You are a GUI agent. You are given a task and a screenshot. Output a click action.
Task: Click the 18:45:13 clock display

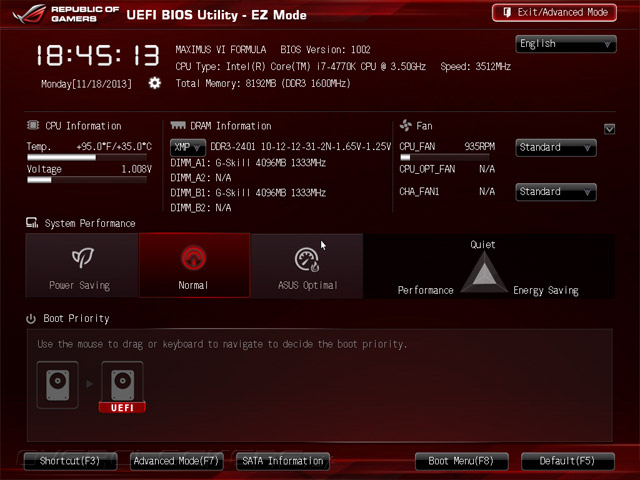coord(98,56)
